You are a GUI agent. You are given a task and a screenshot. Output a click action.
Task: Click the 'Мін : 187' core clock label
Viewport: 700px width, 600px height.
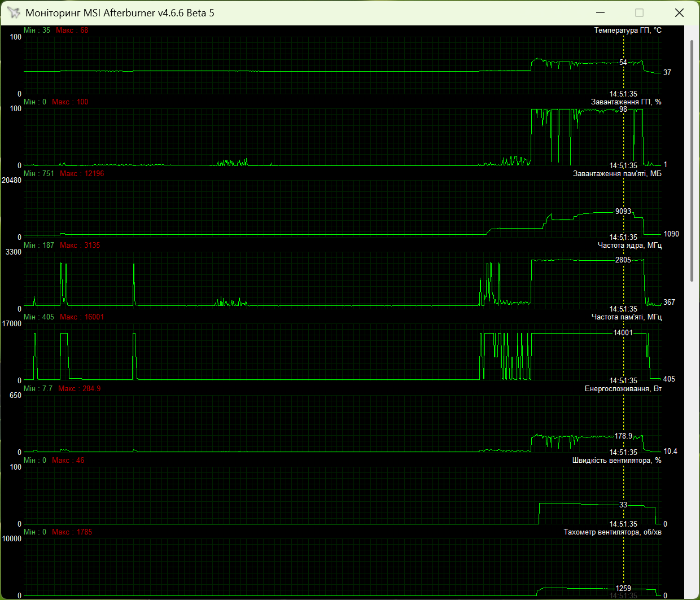click(x=39, y=246)
